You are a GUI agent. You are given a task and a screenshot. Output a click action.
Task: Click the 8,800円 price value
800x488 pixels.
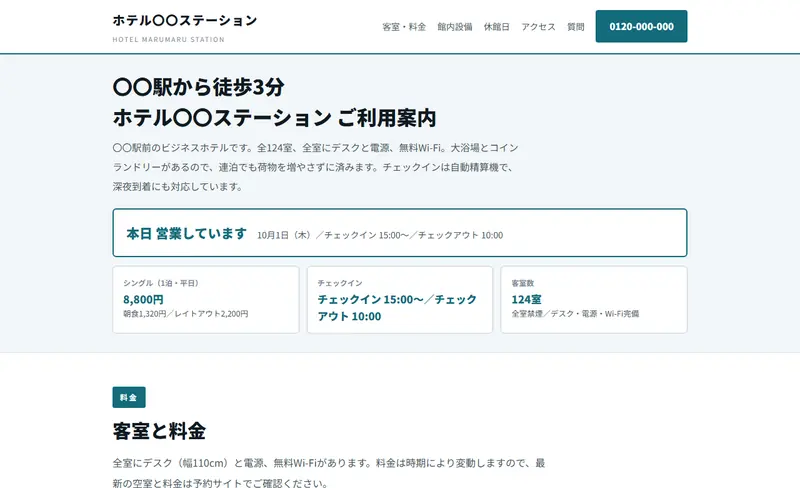tap(143, 299)
